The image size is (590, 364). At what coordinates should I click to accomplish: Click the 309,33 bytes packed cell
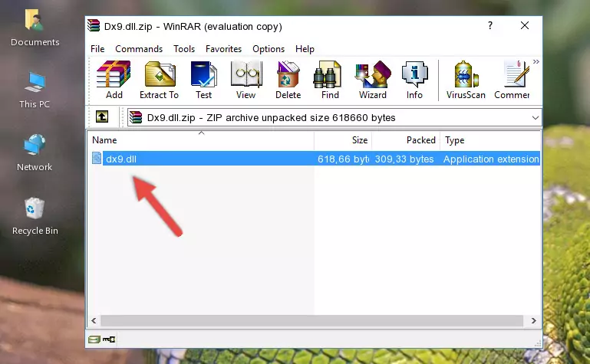[x=404, y=159]
